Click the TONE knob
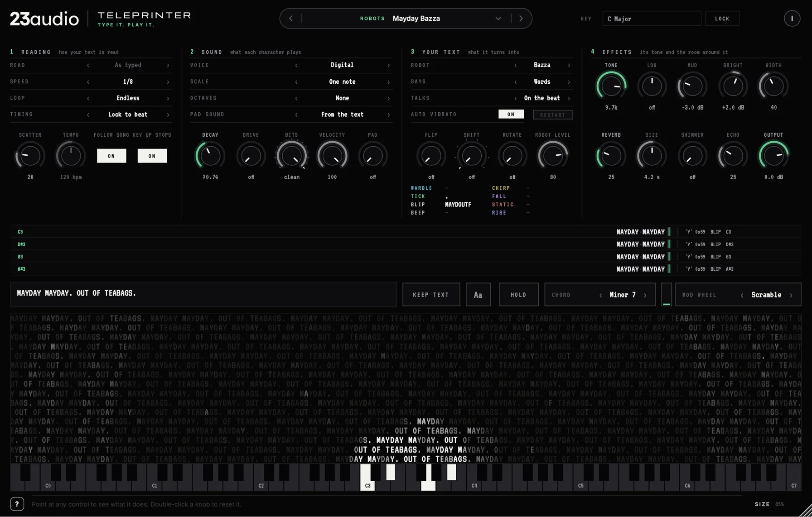812x517 pixels. (x=611, y=86)
